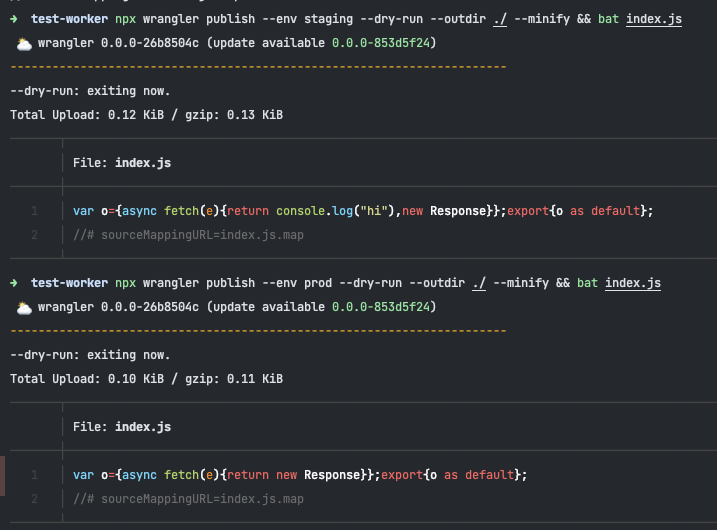717x530 pixels.
Task: Click 'test-worker' in the first prompt
Action: point(70,19)
